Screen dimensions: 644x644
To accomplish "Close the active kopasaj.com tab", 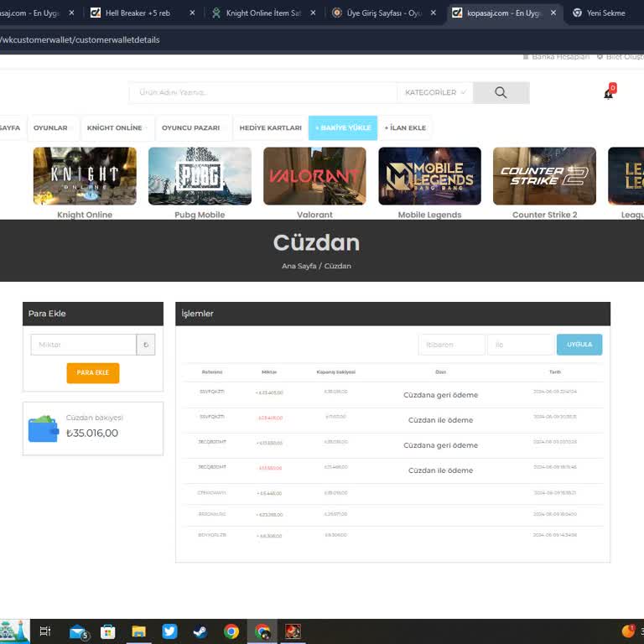I will [553, 13].
